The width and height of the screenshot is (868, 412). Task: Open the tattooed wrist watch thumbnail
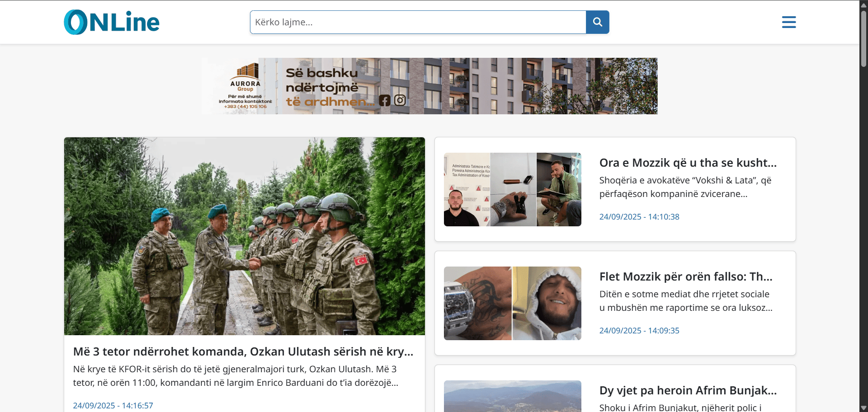(x=512, y=303)
